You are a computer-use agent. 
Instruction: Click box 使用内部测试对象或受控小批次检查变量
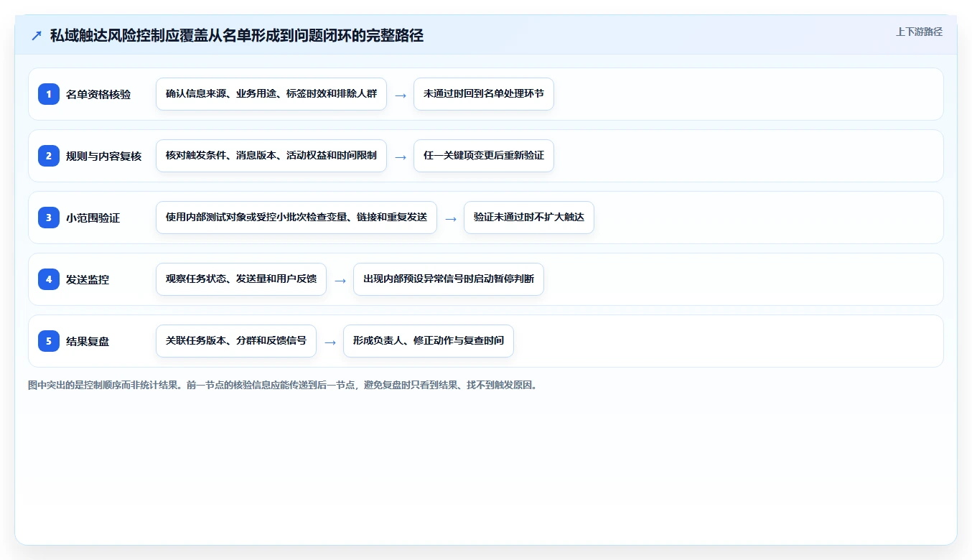tap(296, 218)
